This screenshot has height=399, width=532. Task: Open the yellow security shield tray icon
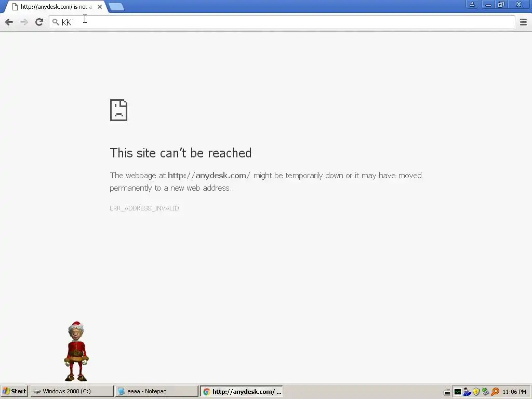click(476, 392)
